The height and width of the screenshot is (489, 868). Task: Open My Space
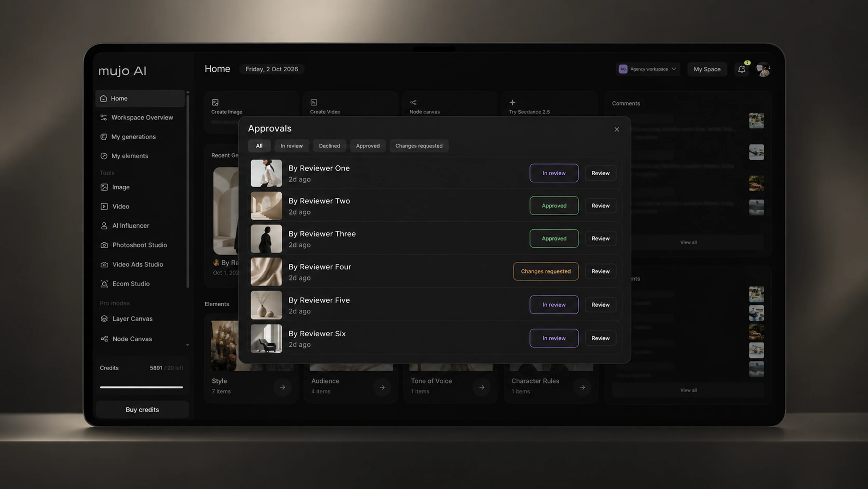[x=707, y=69]
